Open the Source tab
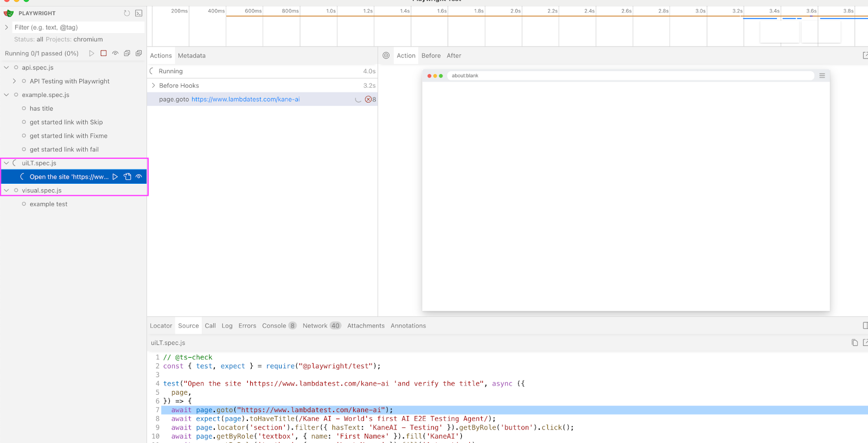The width and height of the screenshot is (868, 443). point(188,325)
